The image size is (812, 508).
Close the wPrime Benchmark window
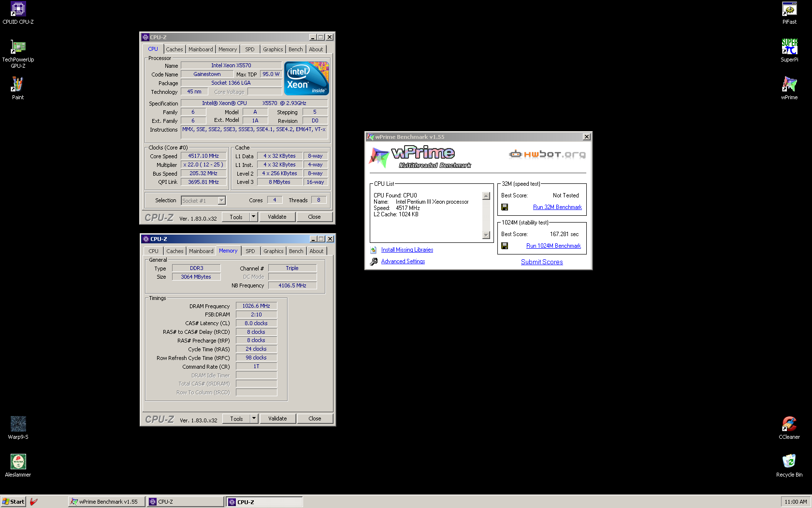point(586,137)
